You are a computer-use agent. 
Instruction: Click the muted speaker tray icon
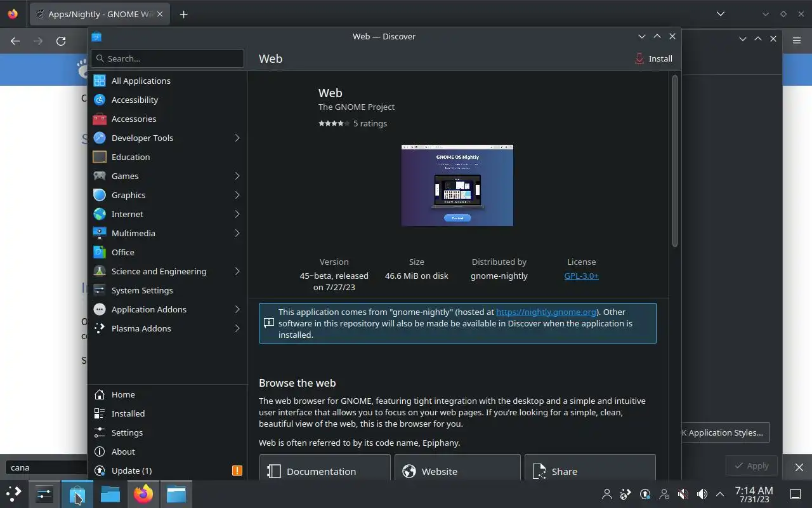pos(683,494)
